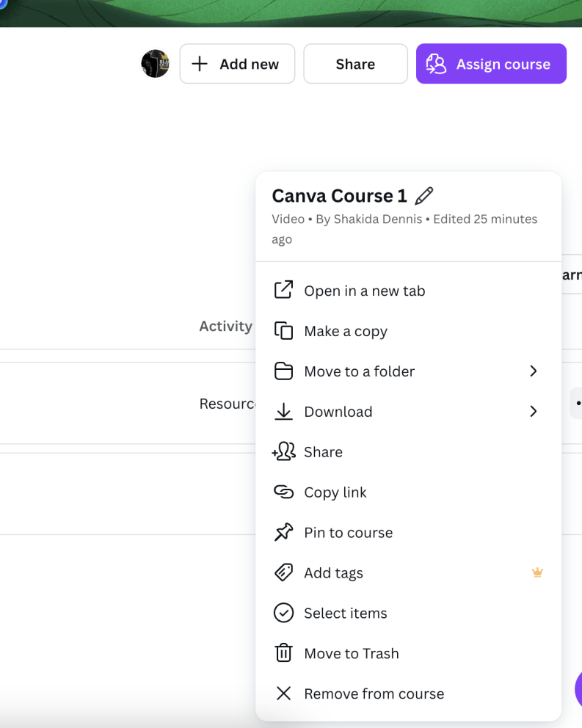Click the Download arrow icon
582x728 pixels.
(283, 411)
